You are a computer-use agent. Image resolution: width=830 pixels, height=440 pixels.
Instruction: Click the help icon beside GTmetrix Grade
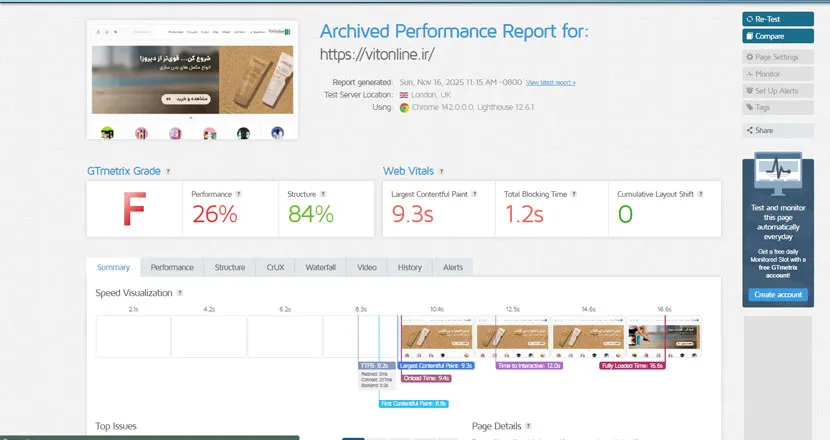click(x=168, y=172)
